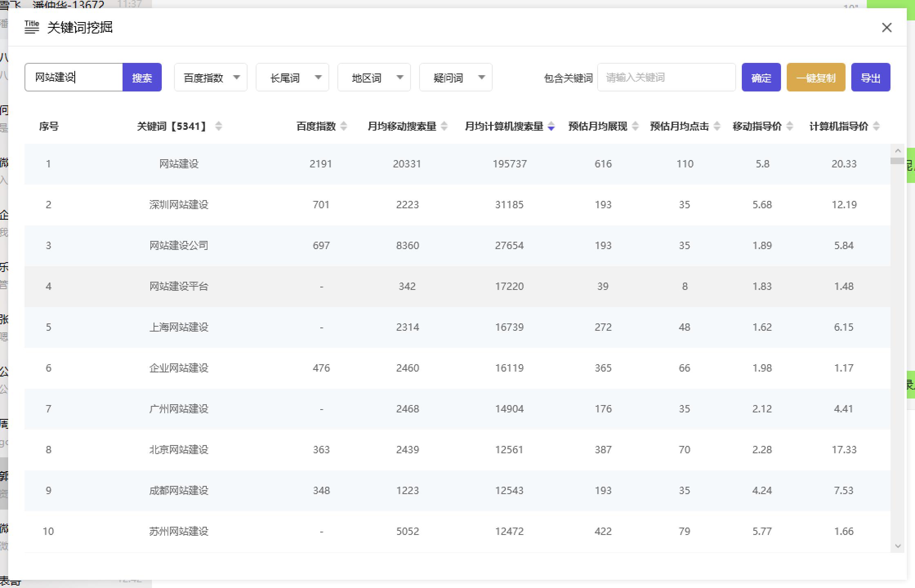Click 476 index in 企业网站建设 row
Screen dimensions: 915x588
tap(321, 368)
